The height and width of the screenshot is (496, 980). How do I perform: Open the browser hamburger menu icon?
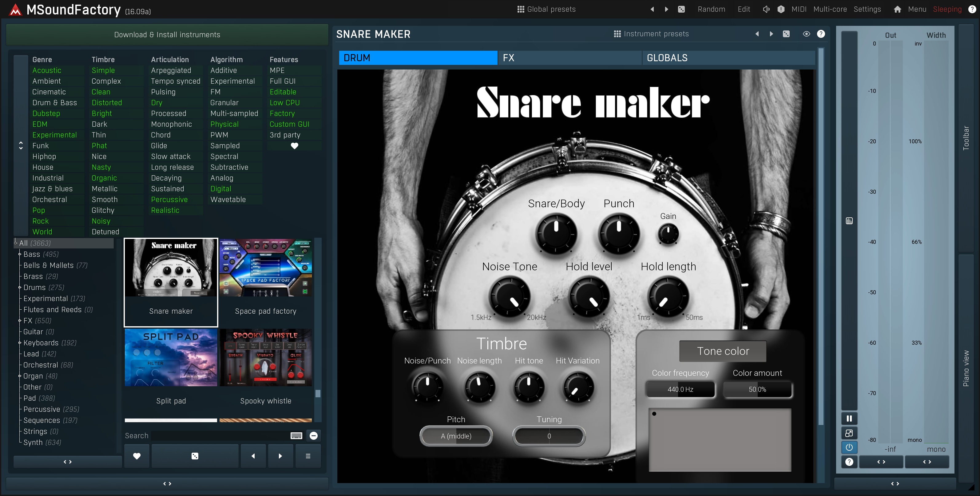308,456
